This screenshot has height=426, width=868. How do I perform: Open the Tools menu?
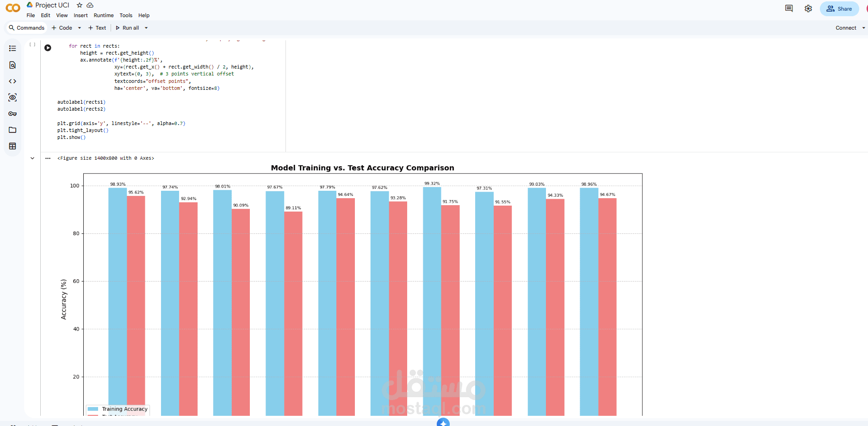coord(126,15)
